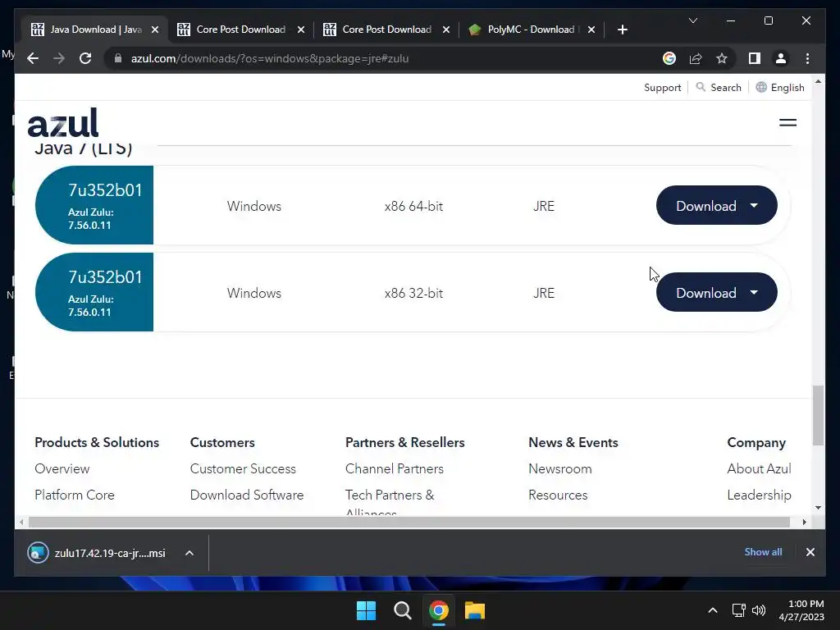
Task: Click Show all downloads
Action: [x=763, y=552]
